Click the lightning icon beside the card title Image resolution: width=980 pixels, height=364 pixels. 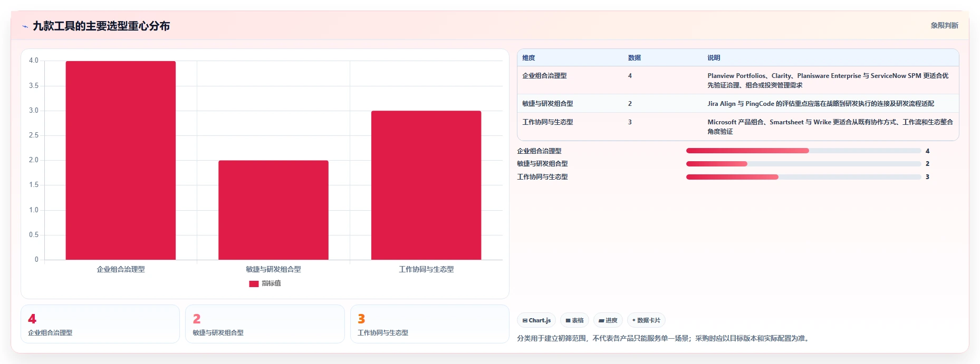pyautogui.click(x=25, y=26)
